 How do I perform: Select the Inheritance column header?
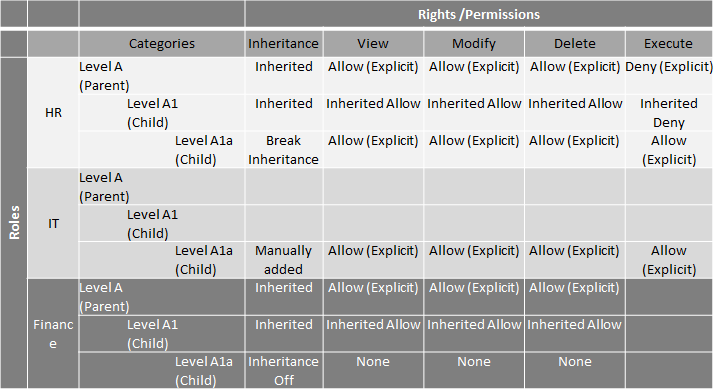284,44
